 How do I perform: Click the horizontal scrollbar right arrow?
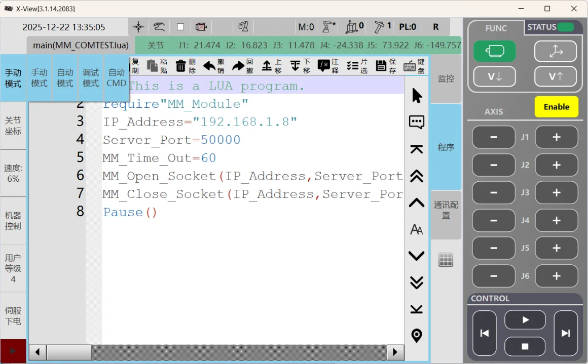click(395, 352)
